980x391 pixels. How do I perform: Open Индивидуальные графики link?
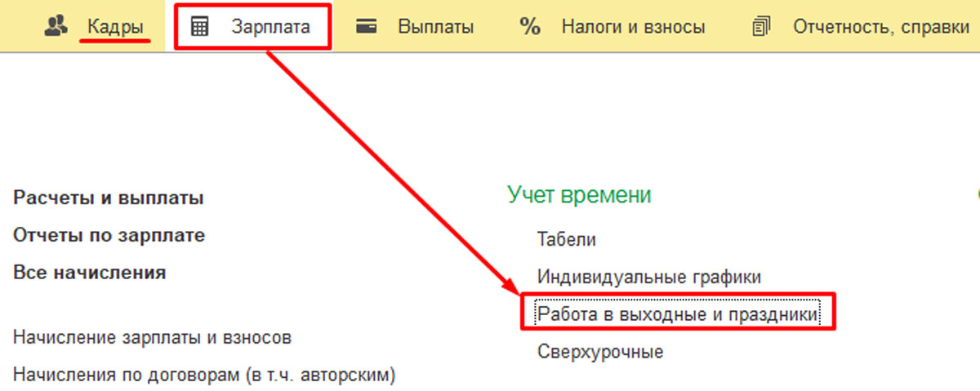(x=649, y=277)
